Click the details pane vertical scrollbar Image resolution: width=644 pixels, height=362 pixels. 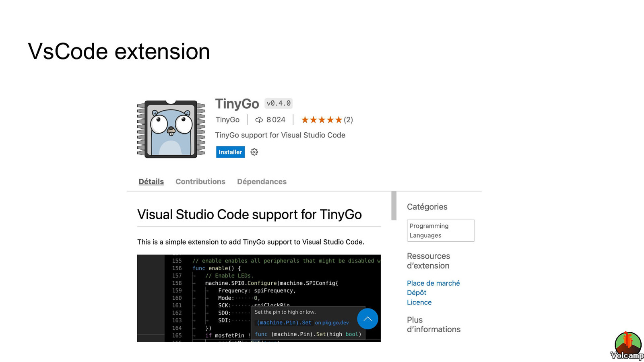point(394,206)
